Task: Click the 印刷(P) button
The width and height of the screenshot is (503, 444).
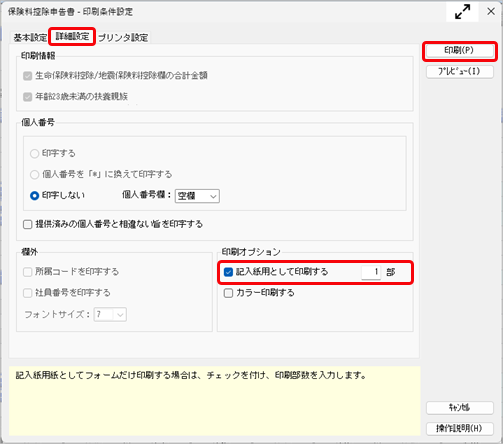Action: (x=459, y=51)
